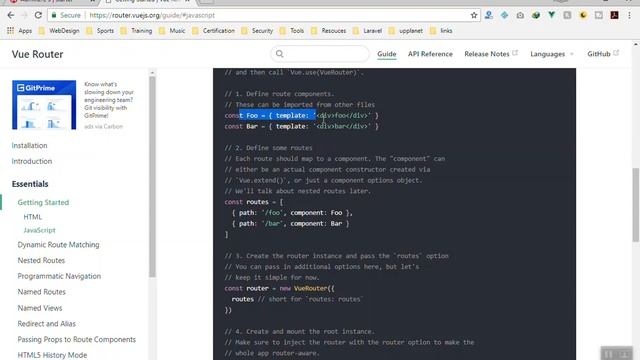Viewport: 640px width, 360px height.
Task: Click the 'ads via Carbon' link
Action: [103, 127]
